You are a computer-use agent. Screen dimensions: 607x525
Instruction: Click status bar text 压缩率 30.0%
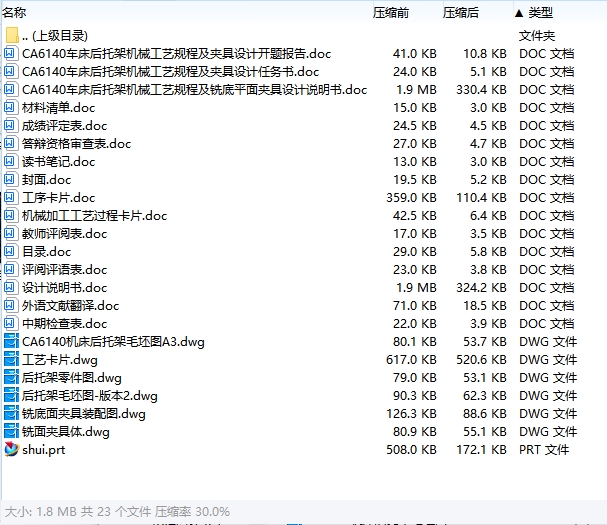[192, 512]
